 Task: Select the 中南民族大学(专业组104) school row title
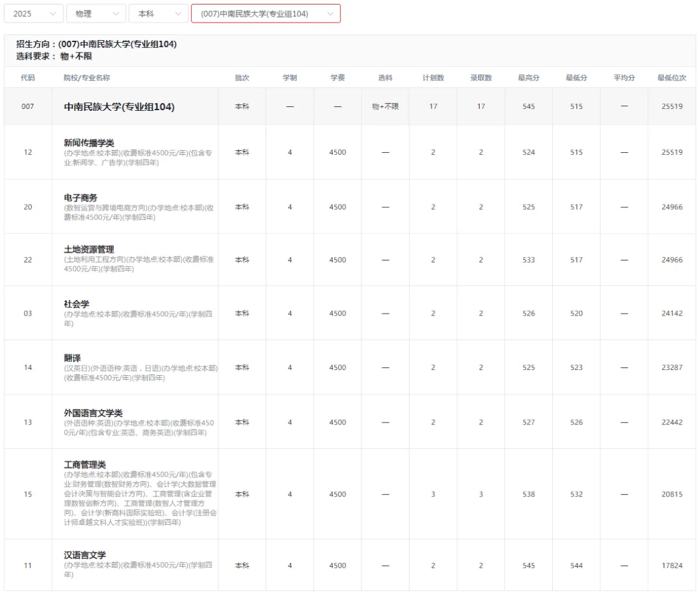(119, 107)
